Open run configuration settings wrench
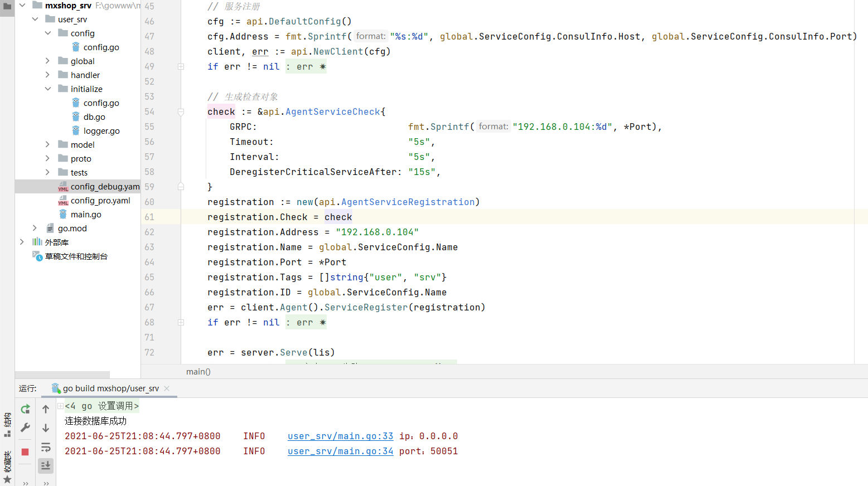 [25, 427]
